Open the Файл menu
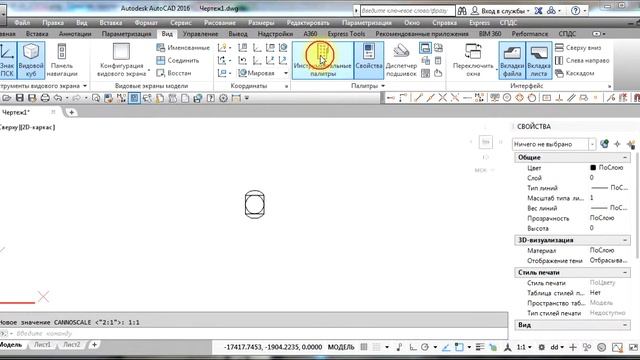Screen dimensions: 640x360 pos(22,23)
